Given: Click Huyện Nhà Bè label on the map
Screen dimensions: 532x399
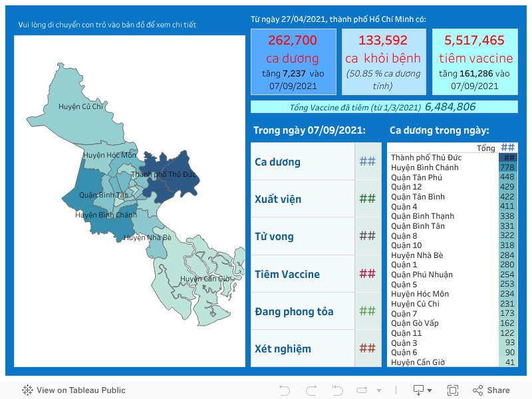Looking at the screenshot, I should 147,237.
